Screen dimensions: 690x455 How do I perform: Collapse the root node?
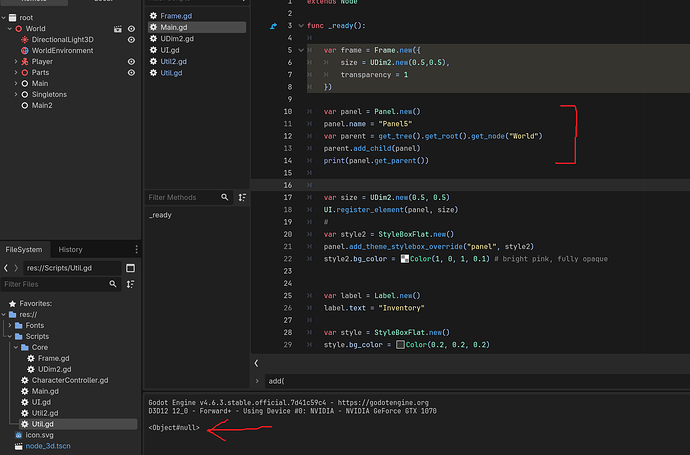tap(4, 18)
